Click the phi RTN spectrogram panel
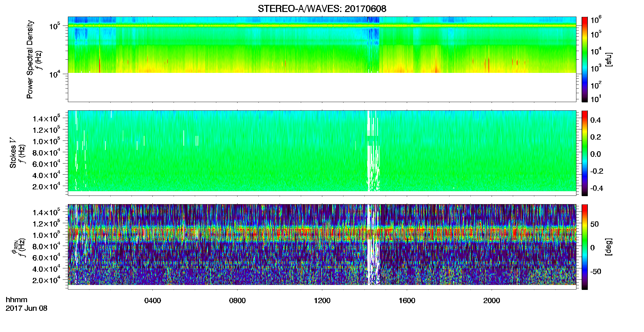644x332 pixels. (x=322, y=247)
